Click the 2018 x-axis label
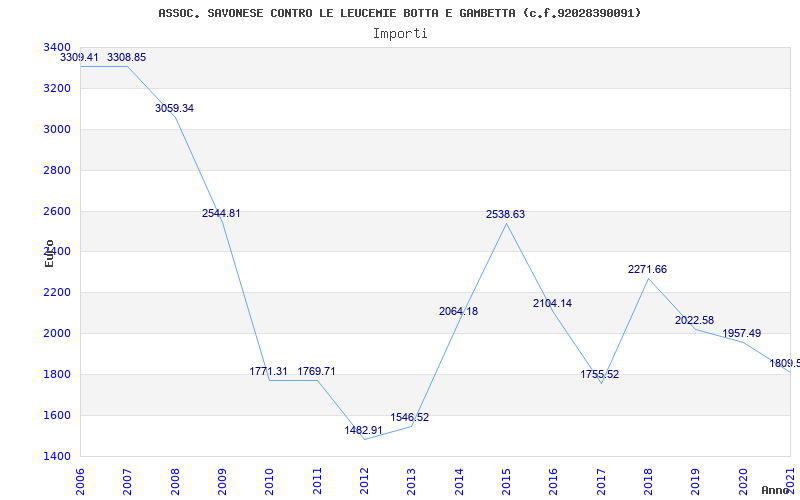 [x=648, y=482]
